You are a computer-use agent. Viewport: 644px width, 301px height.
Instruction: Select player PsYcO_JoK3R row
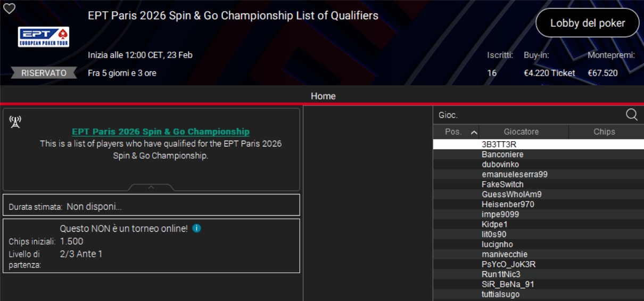508,264
